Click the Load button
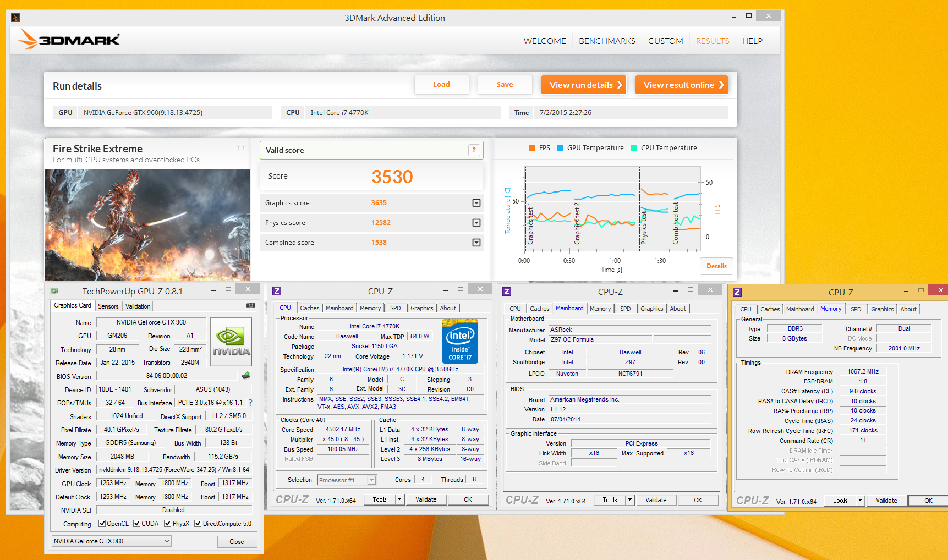Image resolution: width=948 pixels, height=560 pixels. (x=441, y=85)
